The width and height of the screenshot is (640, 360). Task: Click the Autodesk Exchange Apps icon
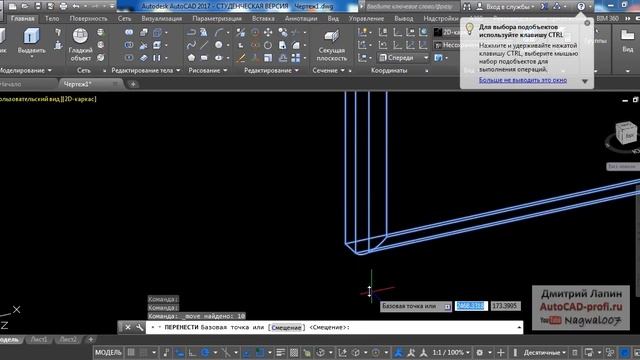pos(544,7)
